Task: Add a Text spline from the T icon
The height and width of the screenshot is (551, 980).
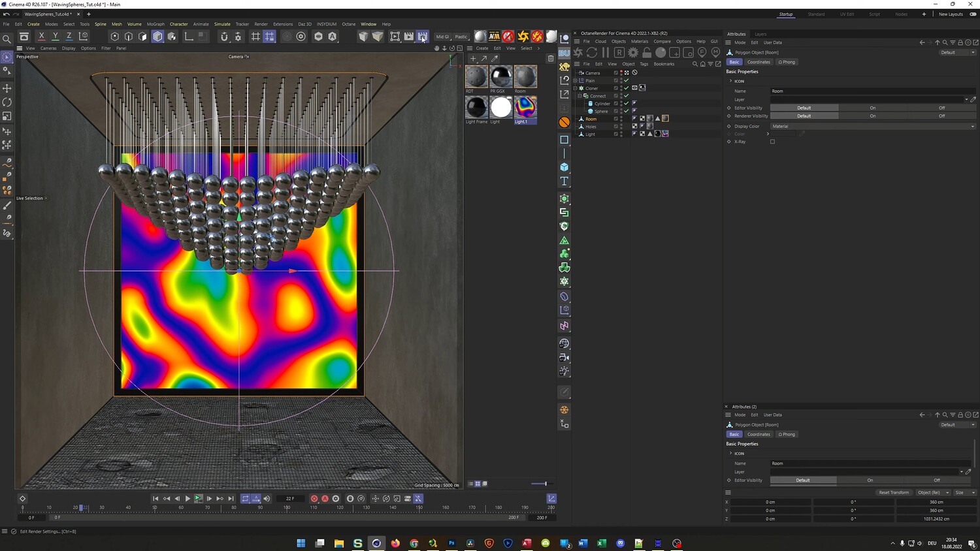Action: 564,181
